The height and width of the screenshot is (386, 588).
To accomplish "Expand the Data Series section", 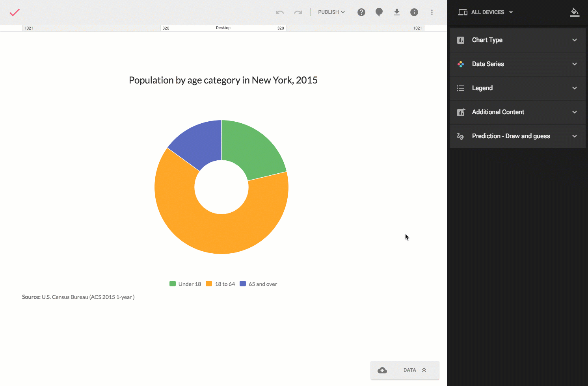I will coord(575,64).
